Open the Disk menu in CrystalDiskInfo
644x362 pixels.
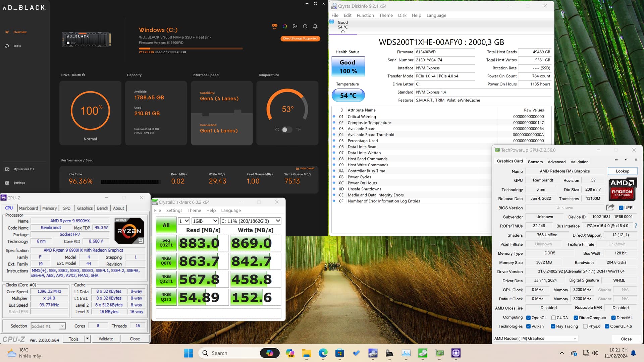(402, 15)
